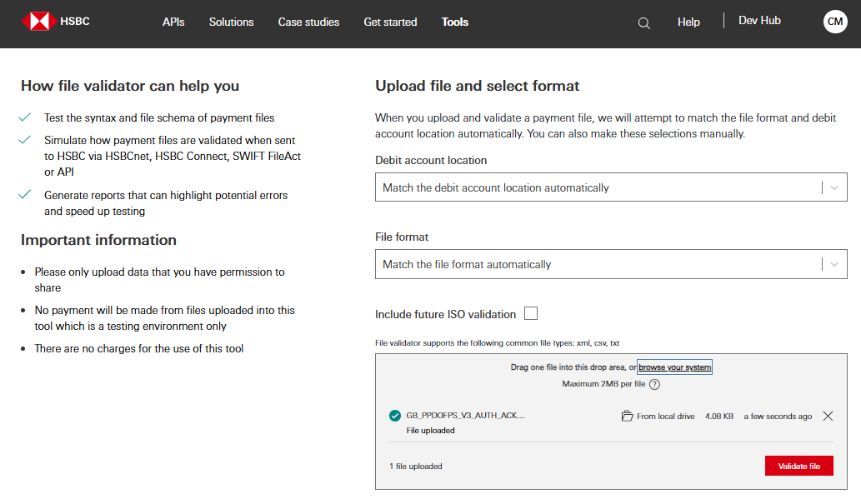Open the Debit account location dropdown
This screenshot has width=861, height=504.
click(x=610, y=187)
